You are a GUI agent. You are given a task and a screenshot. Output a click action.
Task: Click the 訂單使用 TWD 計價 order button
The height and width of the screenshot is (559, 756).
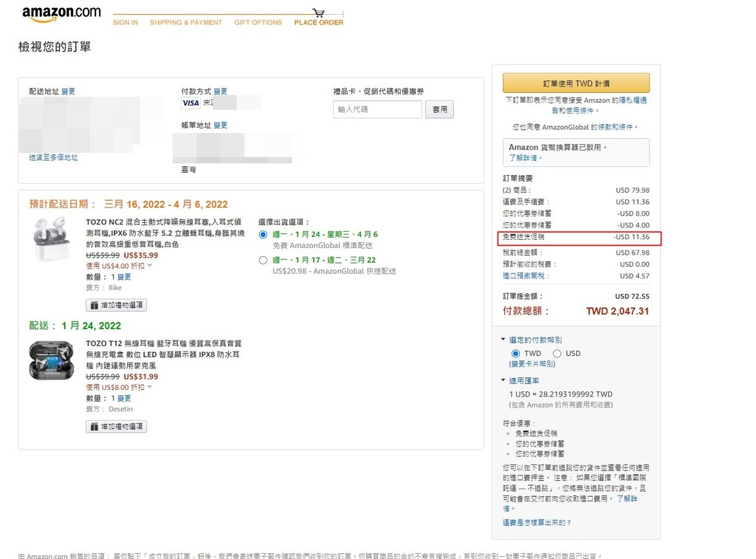pos(576,82)
